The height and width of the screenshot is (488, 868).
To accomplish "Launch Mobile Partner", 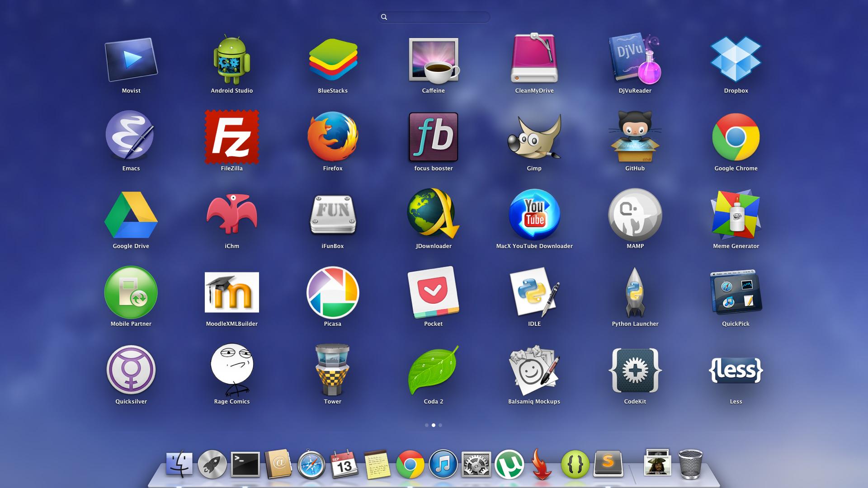I will pyautogui.click(x=131, y=292).
